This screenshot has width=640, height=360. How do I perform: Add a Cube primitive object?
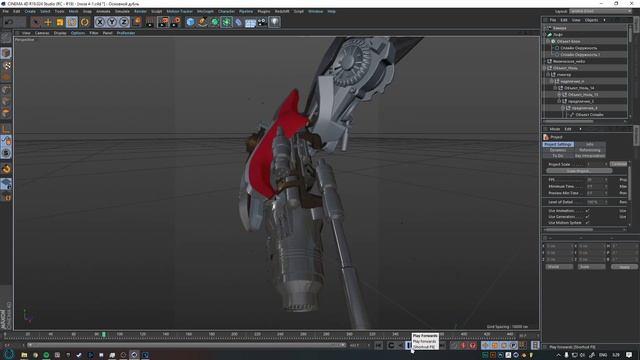(190, 22)
